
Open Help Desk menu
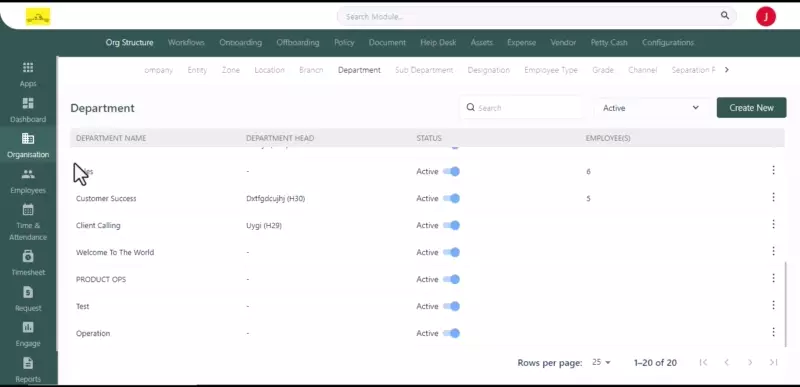(438, 43)
